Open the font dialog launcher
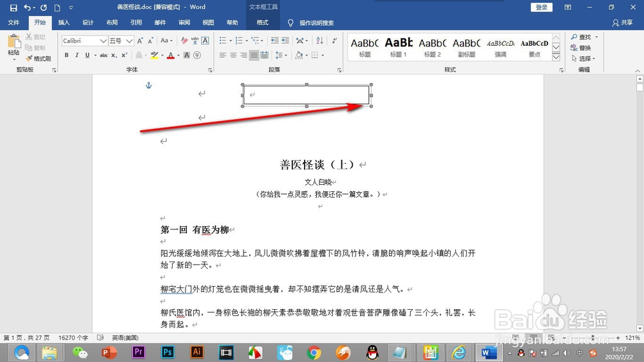644x362 pixels. pyautogui.click(x=211, y=70)
